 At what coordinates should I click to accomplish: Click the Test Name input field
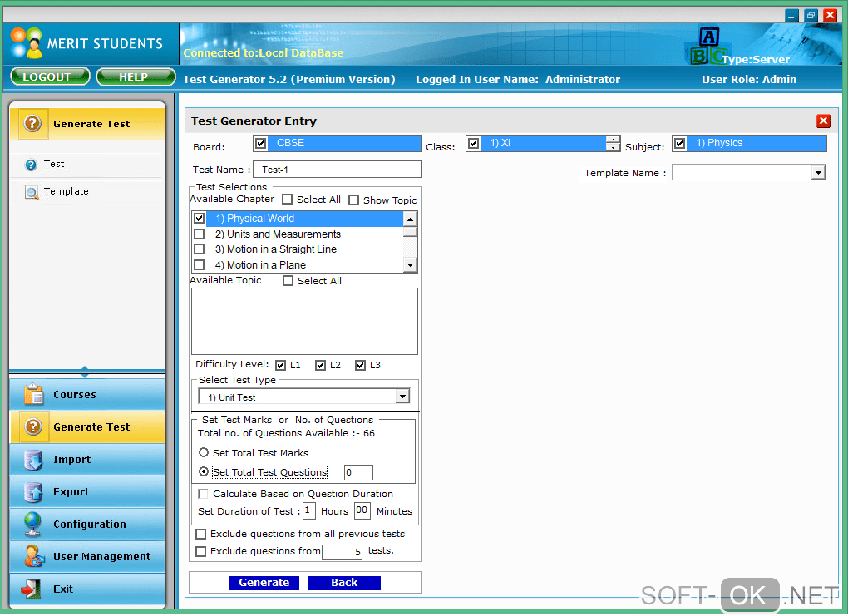pos(337,170)
